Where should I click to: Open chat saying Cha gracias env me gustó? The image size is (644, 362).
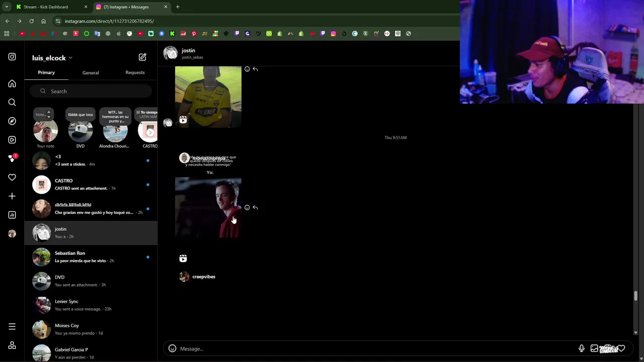(x=91, y=209)
